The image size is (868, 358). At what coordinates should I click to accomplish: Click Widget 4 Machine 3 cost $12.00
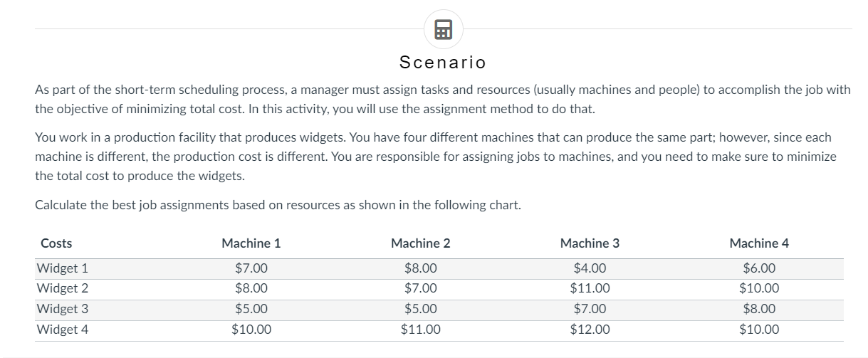pyautogui.click(x=590, y=330)
